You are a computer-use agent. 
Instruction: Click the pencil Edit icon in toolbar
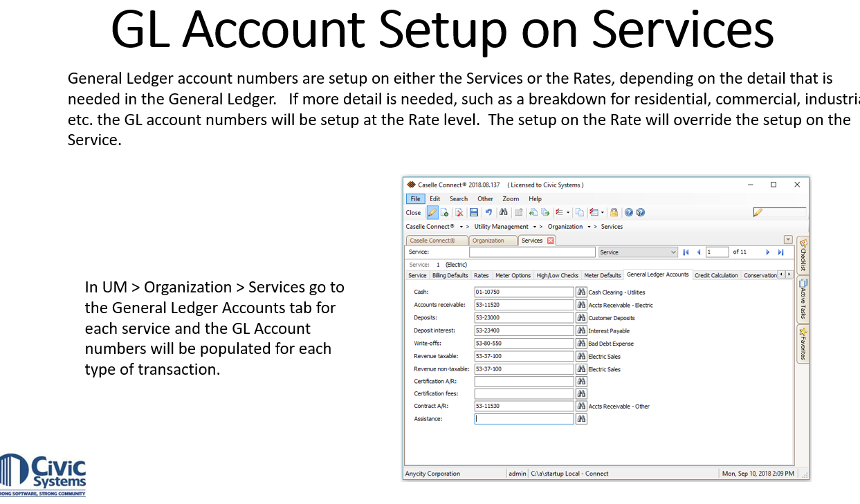point(432,212)
